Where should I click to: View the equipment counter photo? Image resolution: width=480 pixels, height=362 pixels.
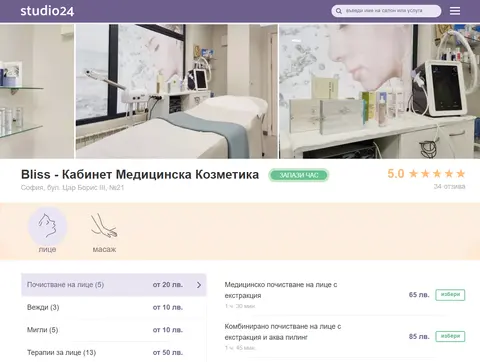pos(379,91)
